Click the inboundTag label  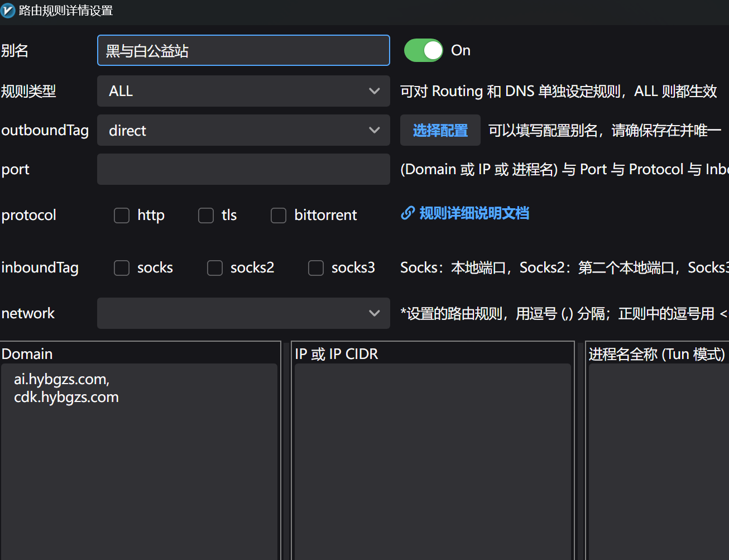click(40, 267)
